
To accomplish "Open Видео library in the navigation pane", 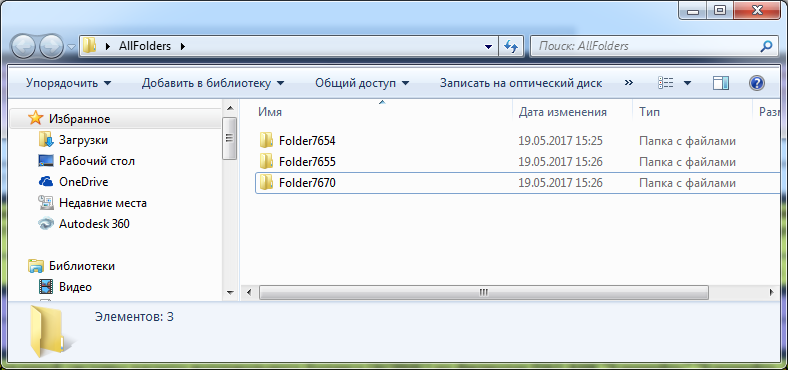I will [x=75, y=287].
